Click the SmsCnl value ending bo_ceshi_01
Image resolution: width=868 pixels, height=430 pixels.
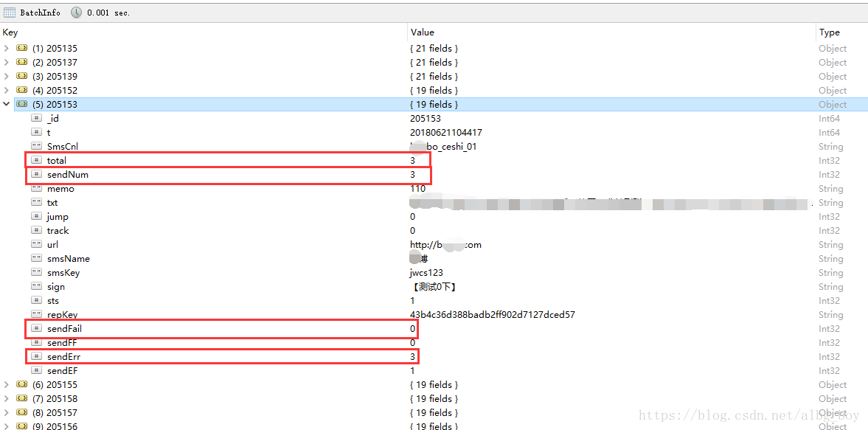[x=443, y=147]
